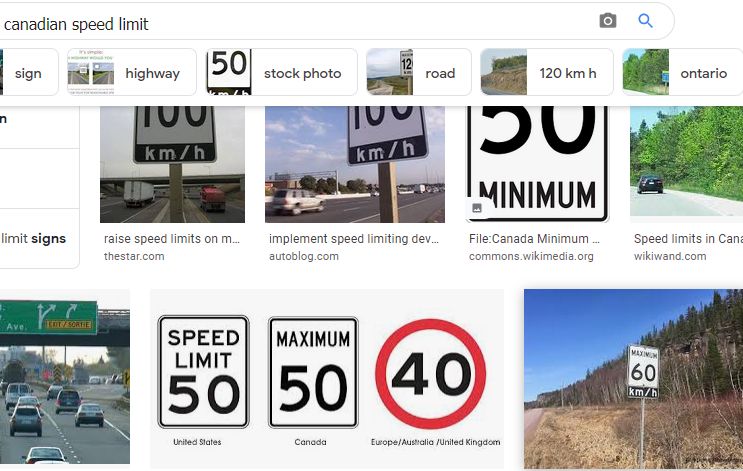Screen dimensions: 743x471
Task: Click "raise speed limits on m..." title link
Action: coord(172,239)
